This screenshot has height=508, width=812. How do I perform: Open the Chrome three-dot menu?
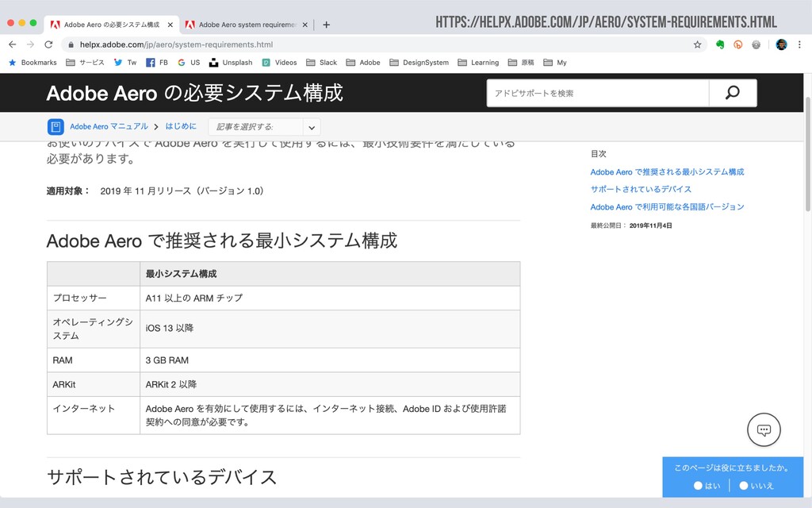(x=799, y=44)
